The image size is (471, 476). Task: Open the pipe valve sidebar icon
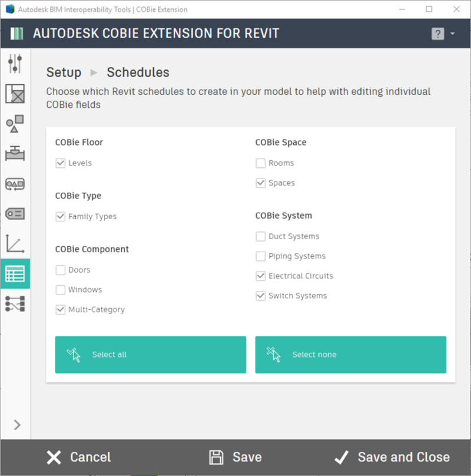point(15,154)
